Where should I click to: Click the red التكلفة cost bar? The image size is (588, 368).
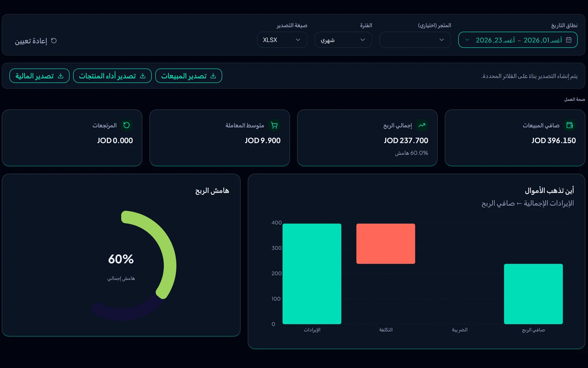(x=386, y=244)
